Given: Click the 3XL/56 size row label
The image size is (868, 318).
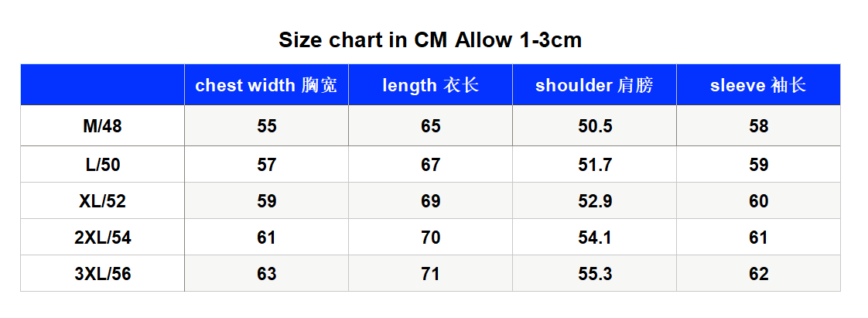Looking at the screenshot, I should [102, 274].
